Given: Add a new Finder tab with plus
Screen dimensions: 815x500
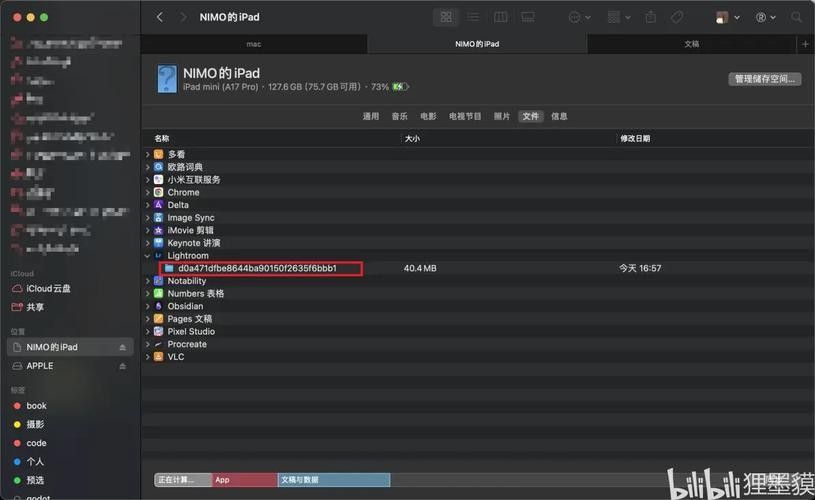Looking at the screenshot, I should pyautogui.click(x=805, y=44).
